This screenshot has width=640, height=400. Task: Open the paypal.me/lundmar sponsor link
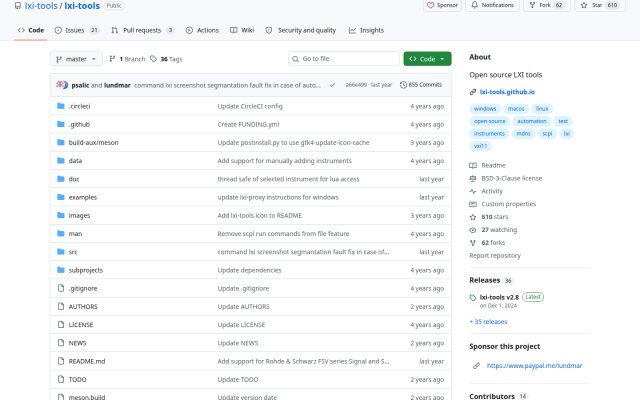(x=534, y=366)
